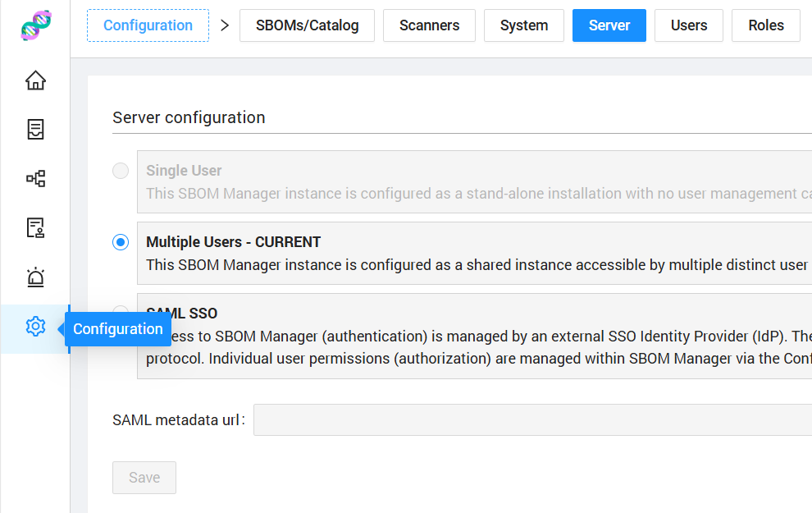Open the certificate document icon in sidebar
Screen dimensions: 812x513
35,228
